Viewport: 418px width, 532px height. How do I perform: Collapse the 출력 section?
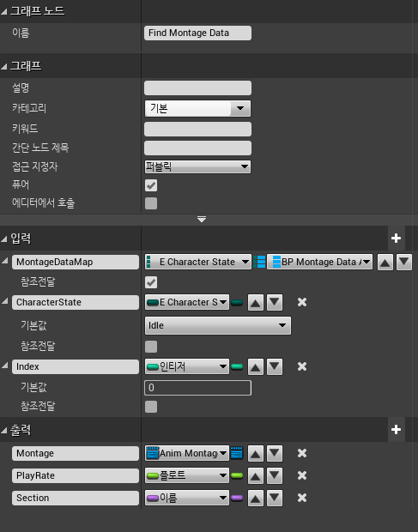(4, 431)
